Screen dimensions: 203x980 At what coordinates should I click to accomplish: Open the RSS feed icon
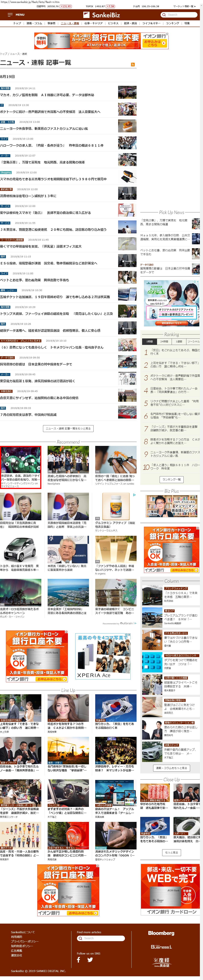click(x=133, y=65)
